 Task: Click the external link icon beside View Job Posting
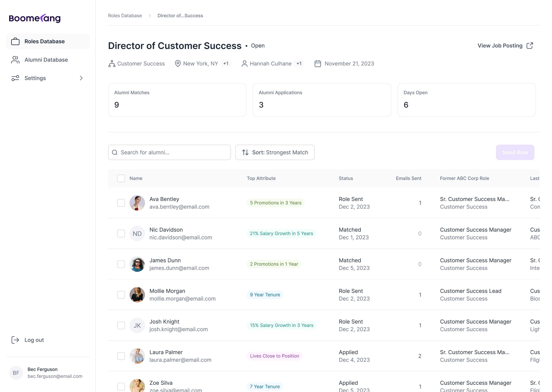(529, 46)
